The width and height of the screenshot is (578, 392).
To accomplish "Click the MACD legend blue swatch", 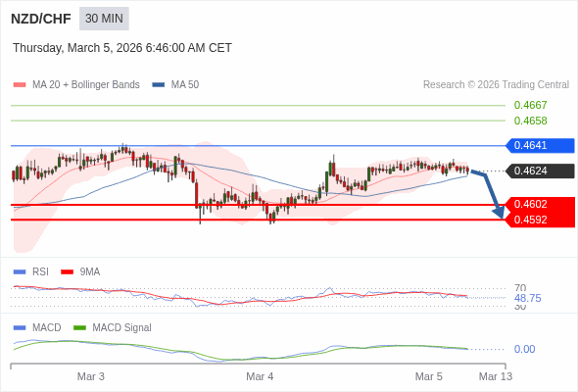I will (x=20, y=328).
